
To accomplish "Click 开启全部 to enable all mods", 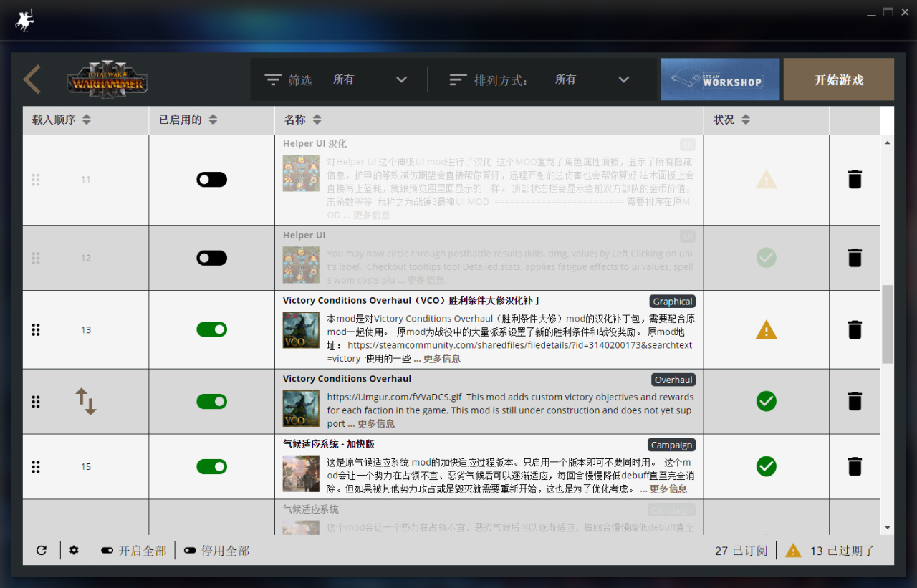I will 134,551.
